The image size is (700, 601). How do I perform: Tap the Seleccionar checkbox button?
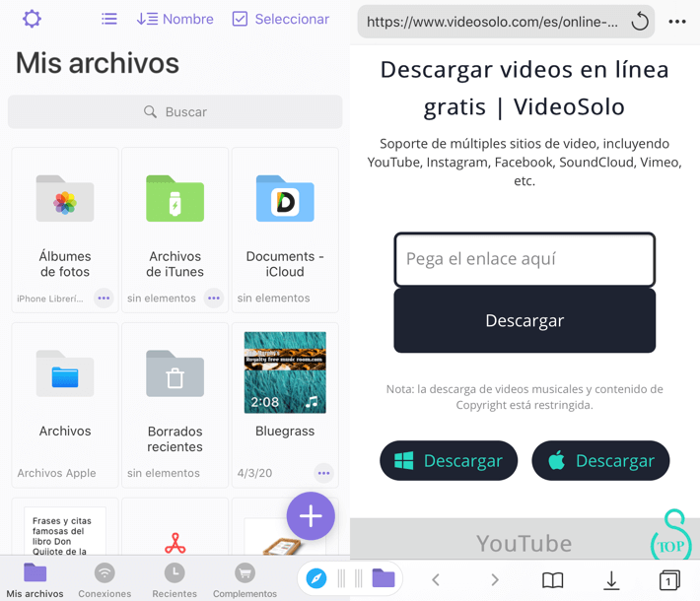281,19
